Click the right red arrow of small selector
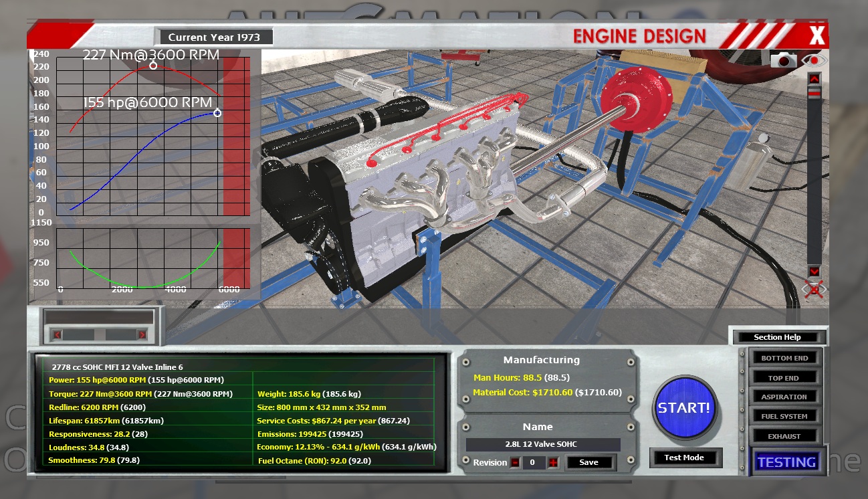This screenshot has height=499, width=868. 142,334
